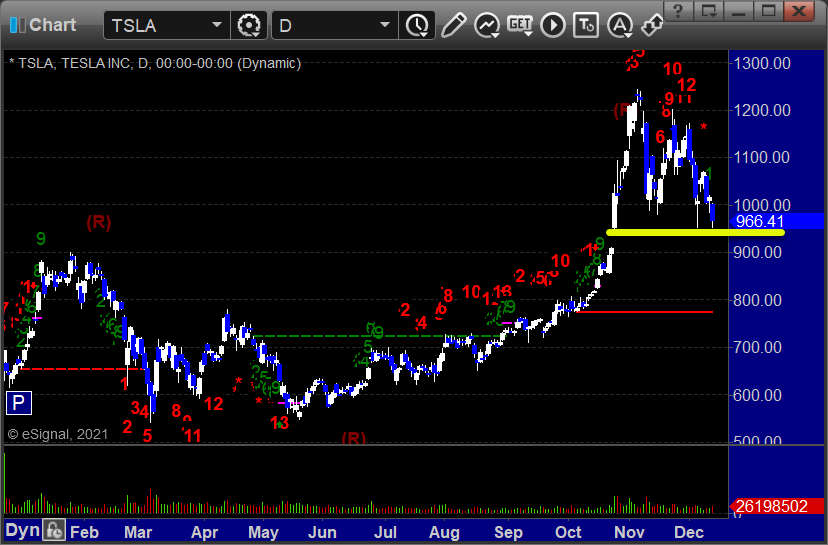This screenshot has width=828, height=545.
Task: Open the GET studies menu
Action: 520,25
